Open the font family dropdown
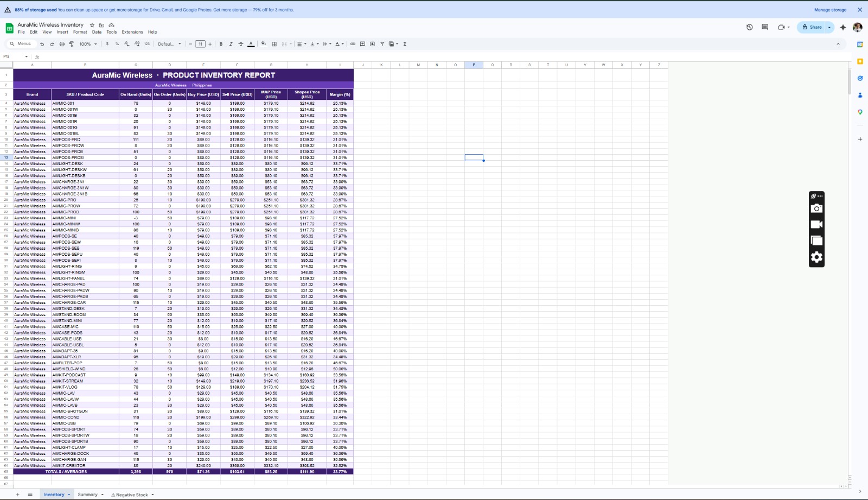 tap(169, 44)
